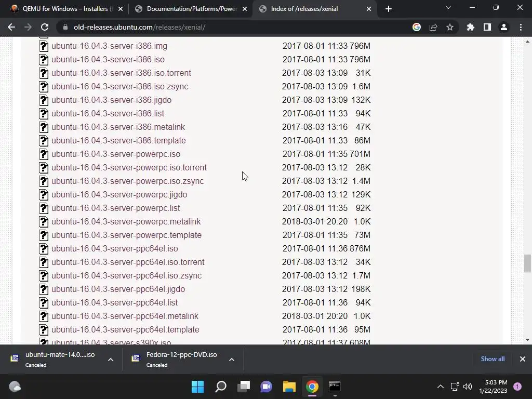
Task: Open the Windows Start menu
Action: 198,387
